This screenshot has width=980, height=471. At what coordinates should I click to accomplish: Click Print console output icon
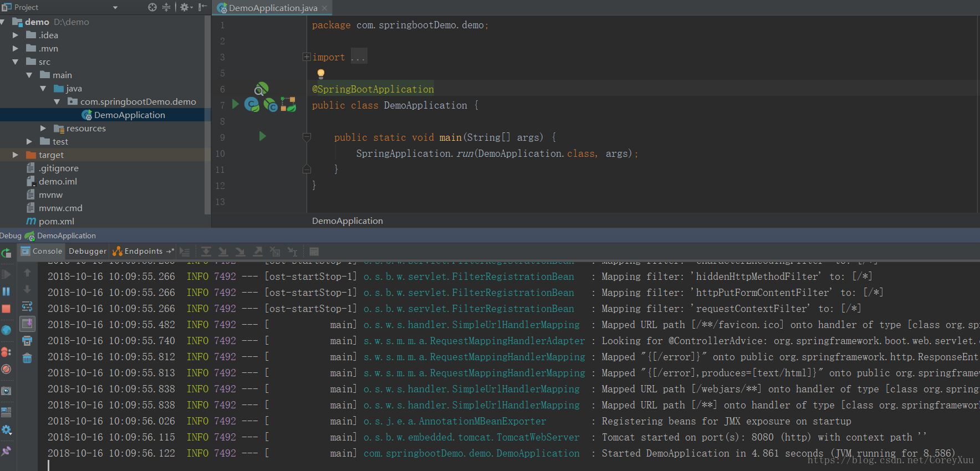pyautogui.click(x=27, y=341)
